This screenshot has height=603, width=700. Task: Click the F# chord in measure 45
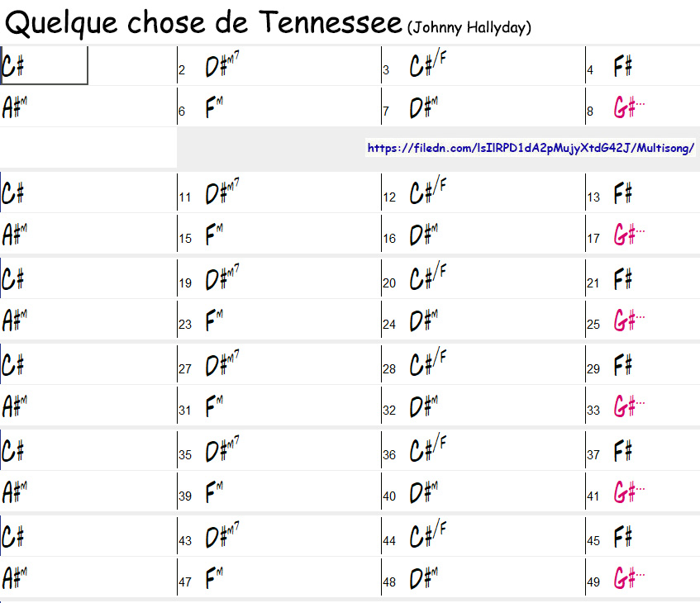[x=624, y=538]
